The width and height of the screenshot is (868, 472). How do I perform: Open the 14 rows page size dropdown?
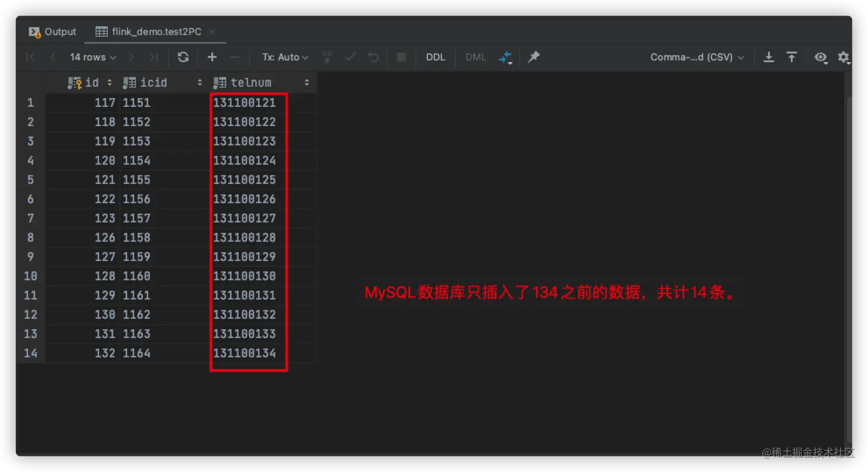click(92, 57)
